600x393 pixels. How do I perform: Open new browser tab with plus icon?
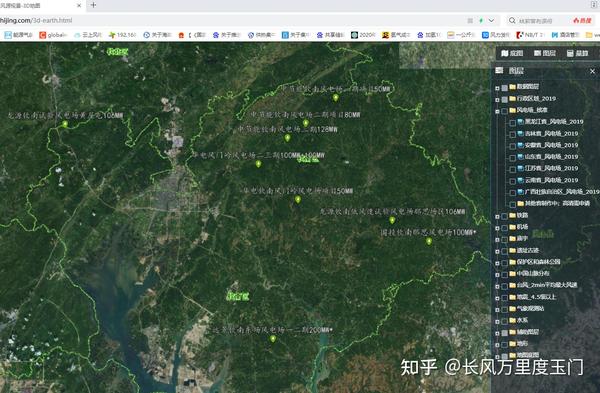(93, 5)
